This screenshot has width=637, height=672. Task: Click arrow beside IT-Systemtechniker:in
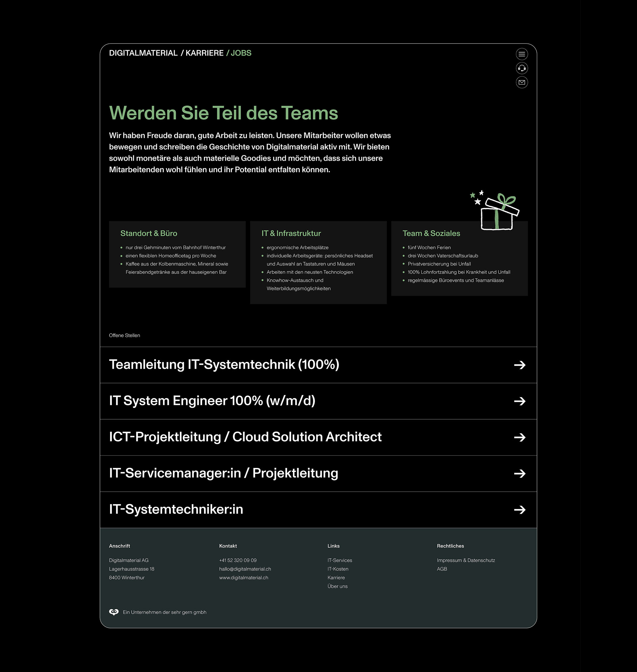520,510
